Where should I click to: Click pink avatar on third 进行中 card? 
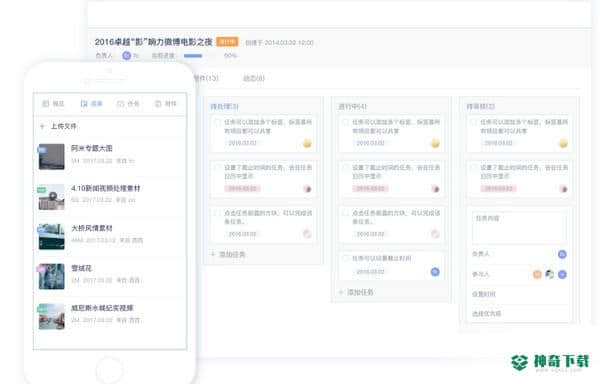coord(435,234)
